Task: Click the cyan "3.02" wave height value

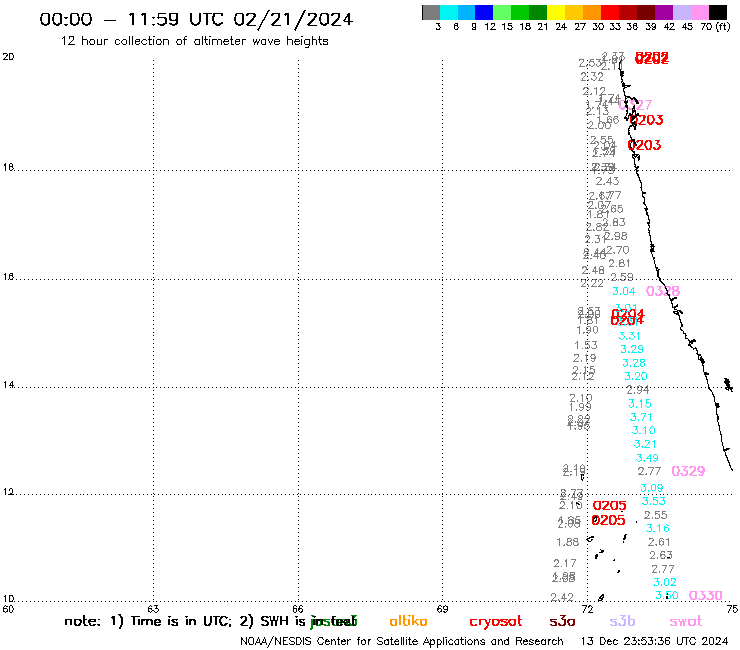Action: (x=665, y=582)
